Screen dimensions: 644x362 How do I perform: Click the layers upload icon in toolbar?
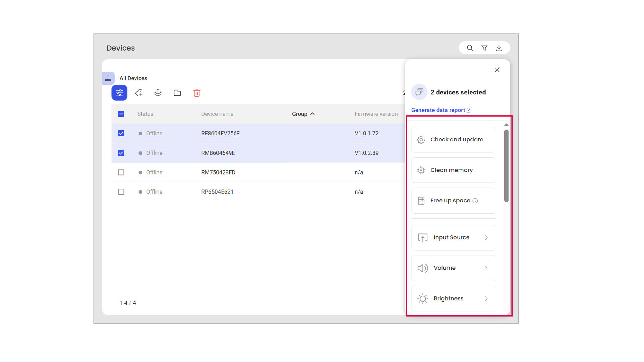[158, 93]
